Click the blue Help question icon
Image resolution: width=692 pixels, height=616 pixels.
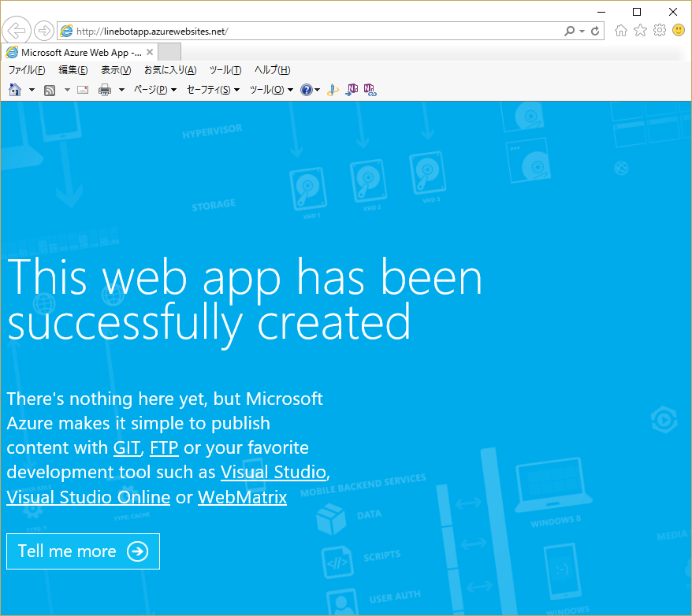pos(307,90)
